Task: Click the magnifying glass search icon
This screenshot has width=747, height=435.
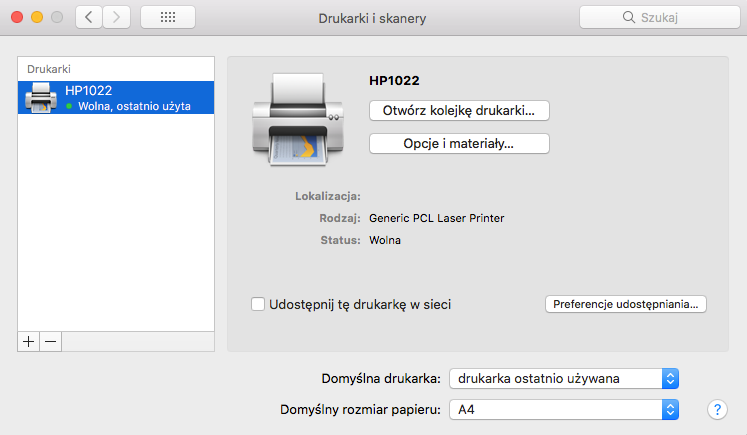Action: (x=629, y=18)
